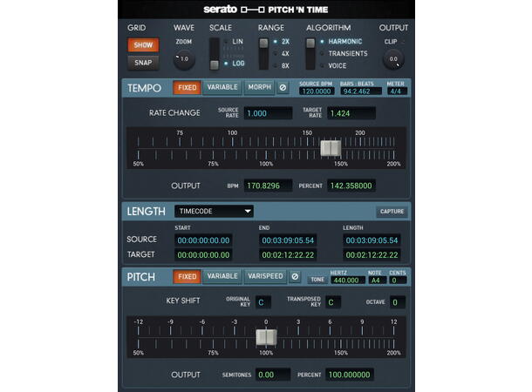Click the target START timecode field
Viewport: 532px width, 392px height.
click(203, 254)
